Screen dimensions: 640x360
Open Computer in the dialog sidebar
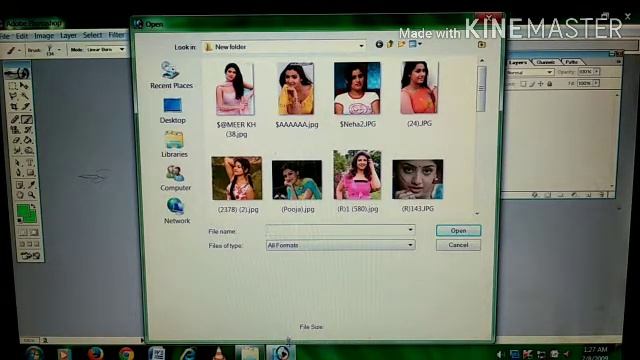click(x=176, y=178)
